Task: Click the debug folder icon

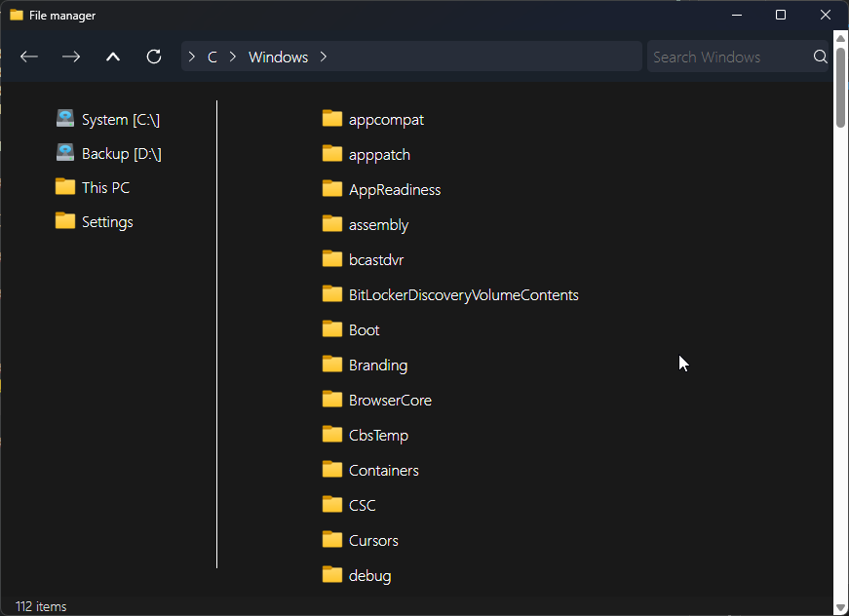Action: point(332,575)
